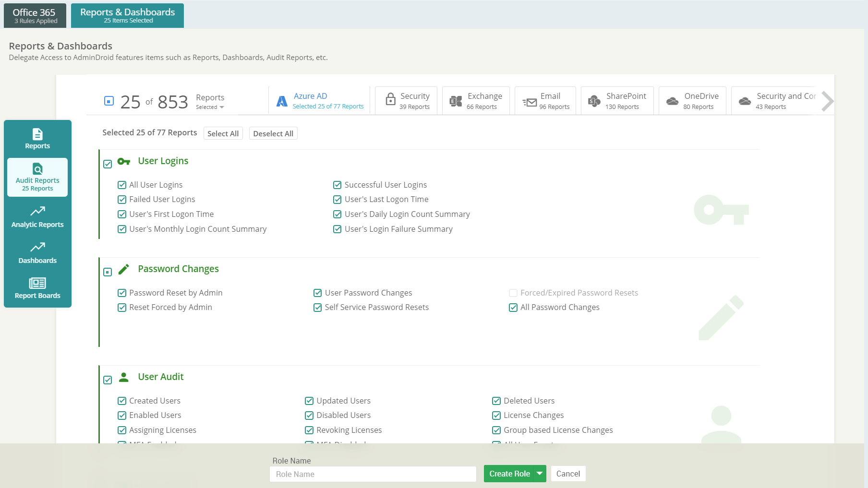Open the Selected reports dropdown
The image size is (868, 488).
(x=210, y=107)
